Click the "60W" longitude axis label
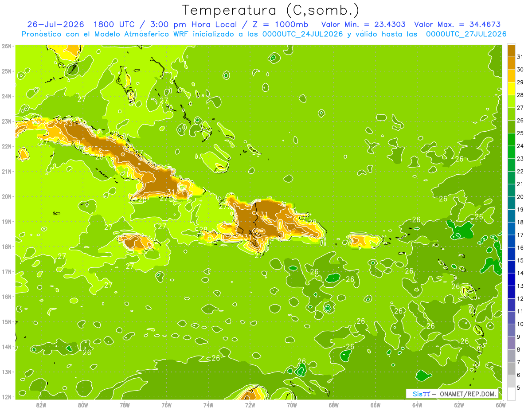The image size is (532, 411). coord(501,404)
